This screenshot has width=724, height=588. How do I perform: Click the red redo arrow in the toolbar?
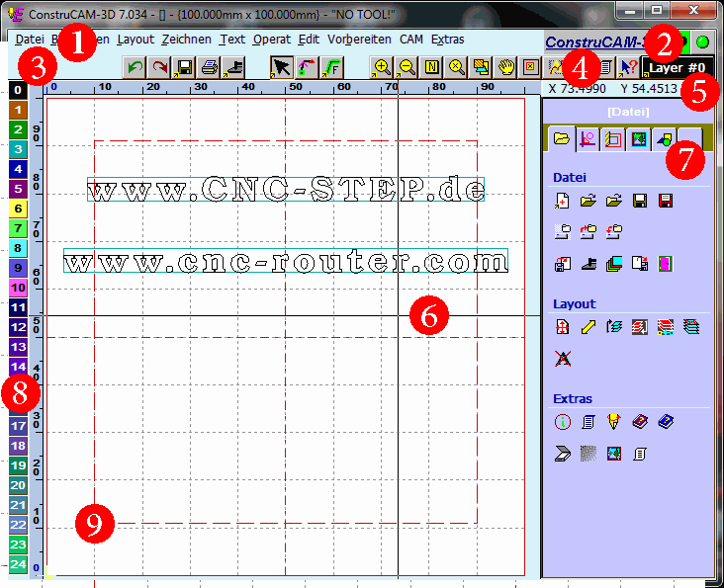point(158,67)
